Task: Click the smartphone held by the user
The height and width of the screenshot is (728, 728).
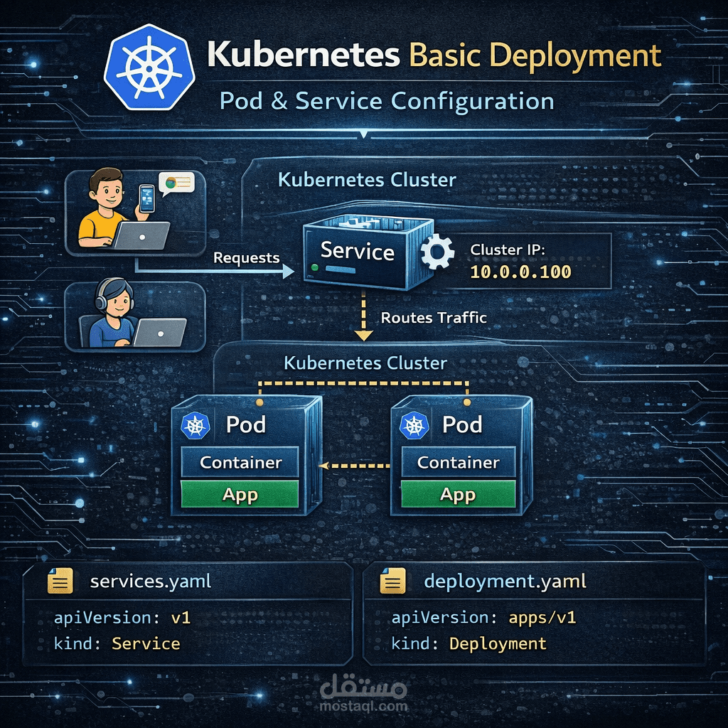Action: click(146, 199)
